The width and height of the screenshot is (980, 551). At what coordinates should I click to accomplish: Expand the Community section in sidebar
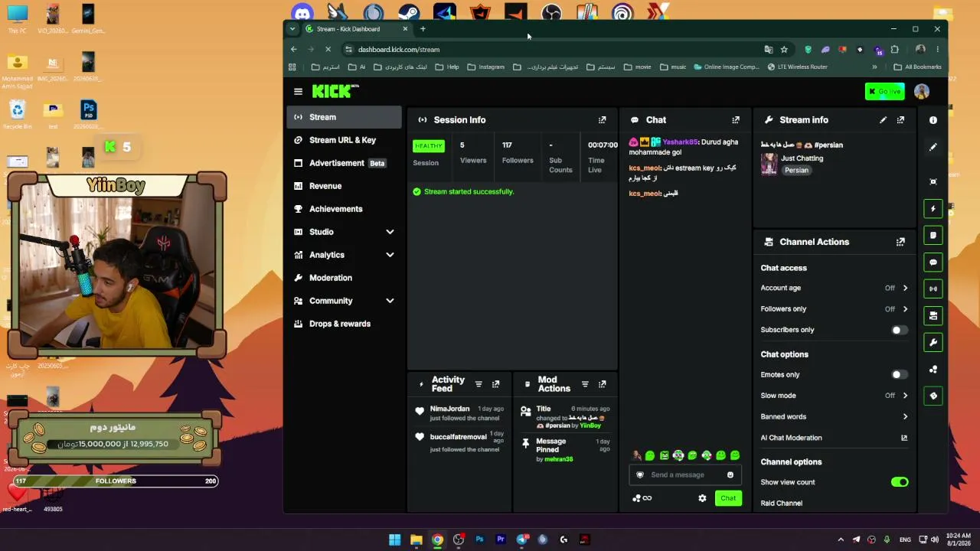tap(345, 301)
